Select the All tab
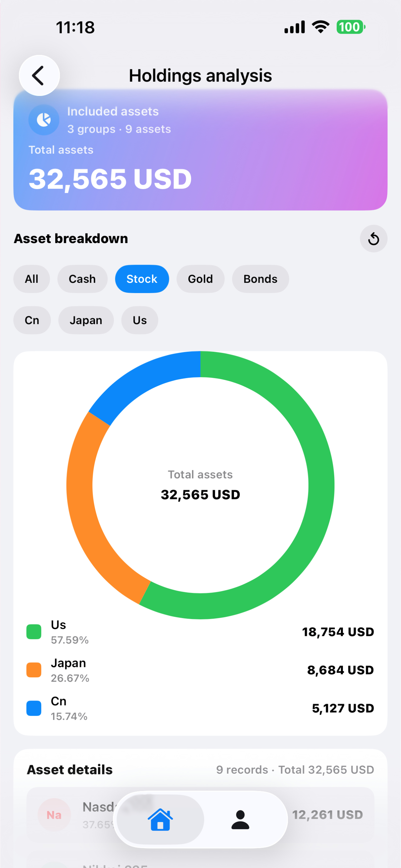This screenshot has width=401, height=868. 32,279
